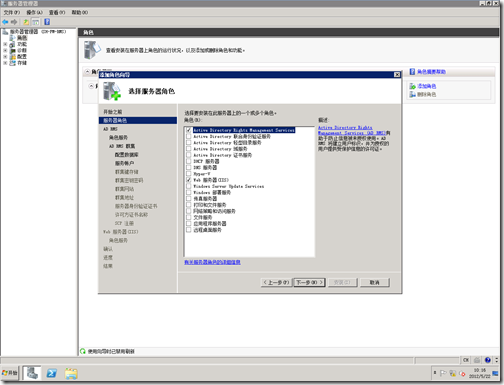This screenshot has width=504, height=385.
Task: Click the CH language indicator
Action: click(466, 360)
